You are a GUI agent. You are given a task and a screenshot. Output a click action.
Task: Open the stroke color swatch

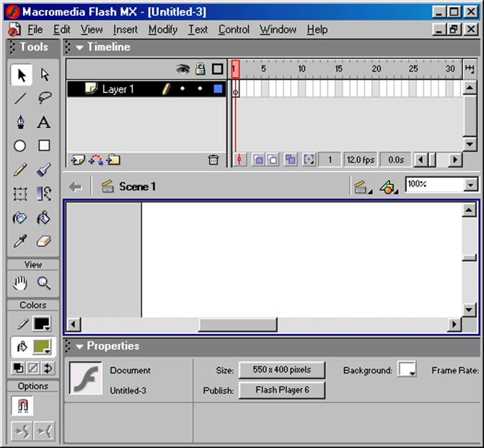(x=42, y=324)
